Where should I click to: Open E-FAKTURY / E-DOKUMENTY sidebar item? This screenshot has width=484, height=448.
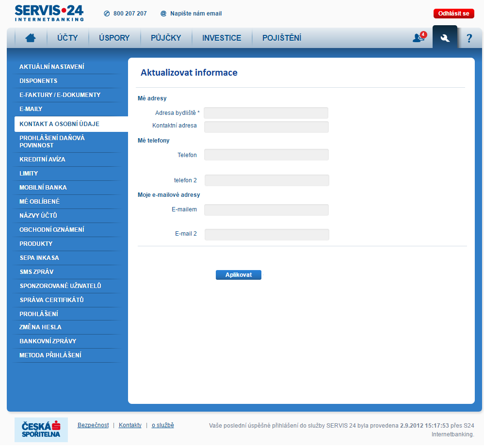point(60,95)
